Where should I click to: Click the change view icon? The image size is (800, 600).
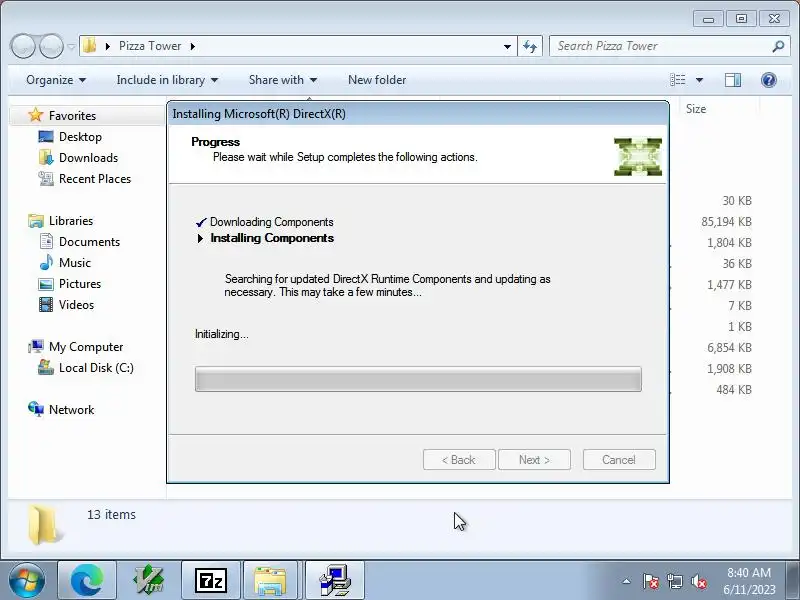(678, 80)
